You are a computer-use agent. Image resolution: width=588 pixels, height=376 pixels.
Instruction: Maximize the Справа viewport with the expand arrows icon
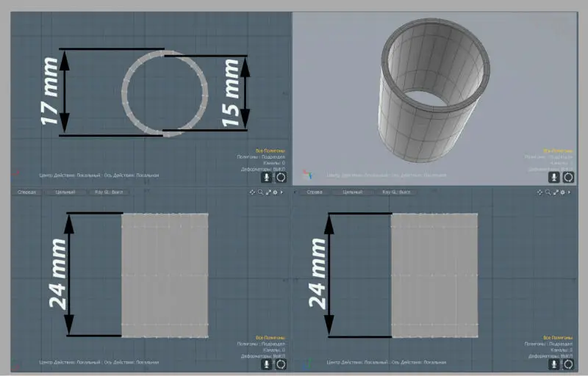tap(556, 192)
